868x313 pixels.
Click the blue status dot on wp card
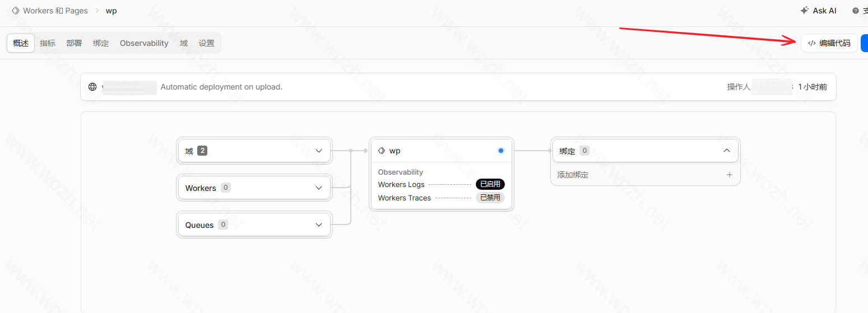501,151
